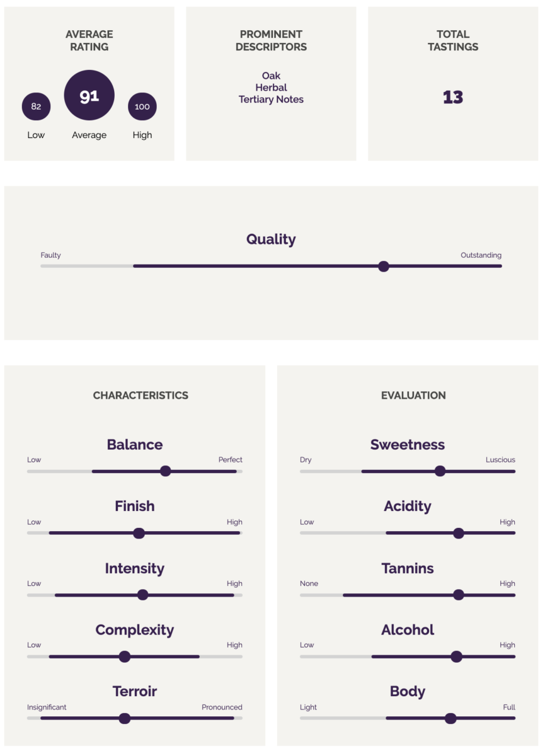Image resolution: width=545 pixels, height=756 pixels.
Task: Click the total tastings number 13
Action: (453, 97)
